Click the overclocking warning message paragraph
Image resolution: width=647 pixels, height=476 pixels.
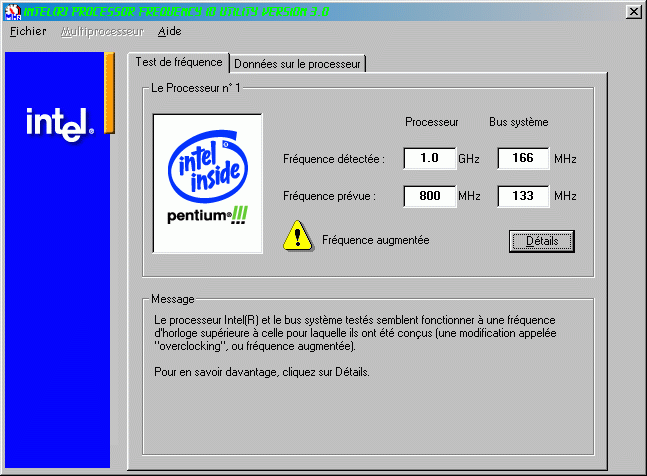click(x=355, y=333)
